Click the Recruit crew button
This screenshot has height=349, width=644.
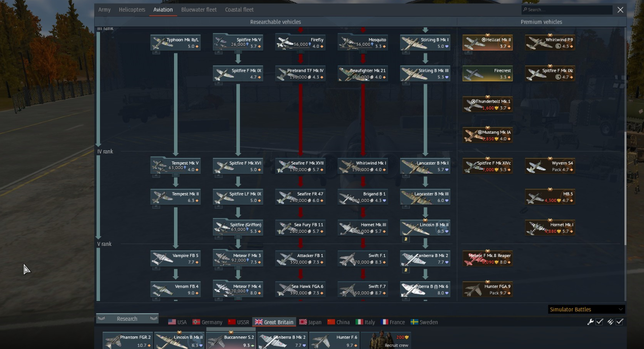pos(386,340)
